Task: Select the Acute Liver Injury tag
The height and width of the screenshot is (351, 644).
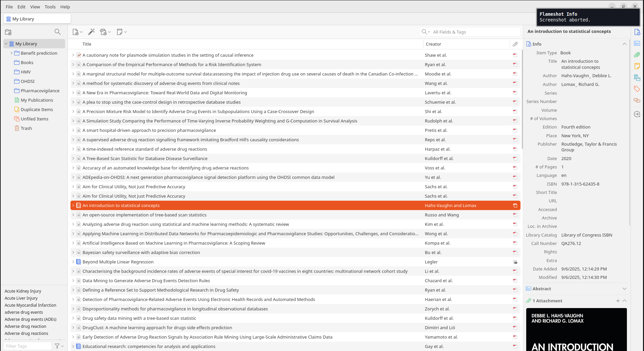Action: (x=21, y=298)
